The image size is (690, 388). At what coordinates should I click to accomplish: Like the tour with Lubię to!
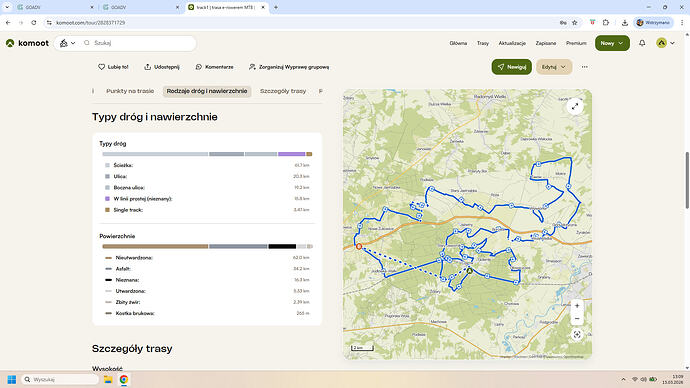[113, 67]
